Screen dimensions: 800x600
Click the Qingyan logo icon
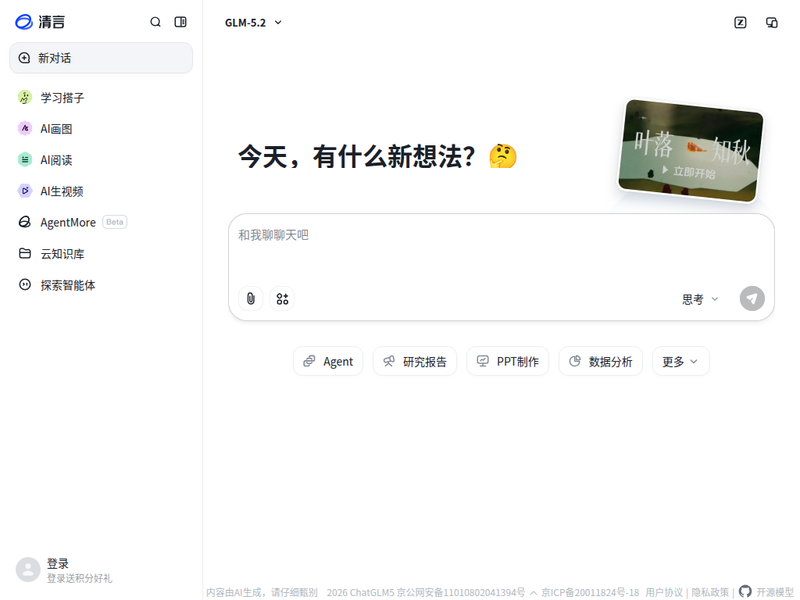23,22
